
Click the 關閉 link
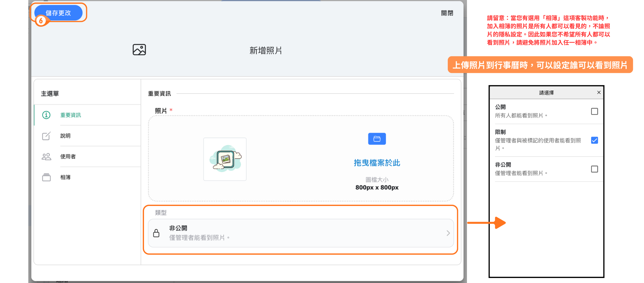447,13
